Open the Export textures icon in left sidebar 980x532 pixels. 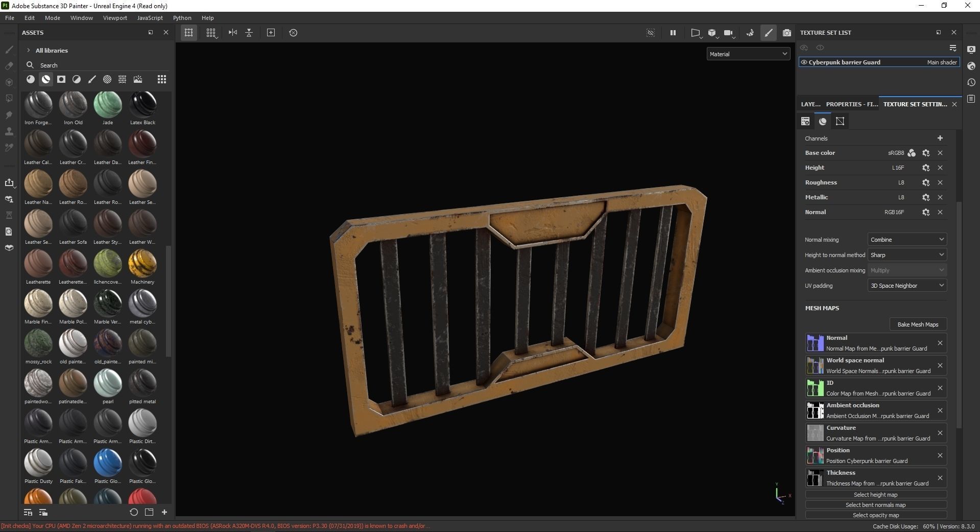coord(9,182)
